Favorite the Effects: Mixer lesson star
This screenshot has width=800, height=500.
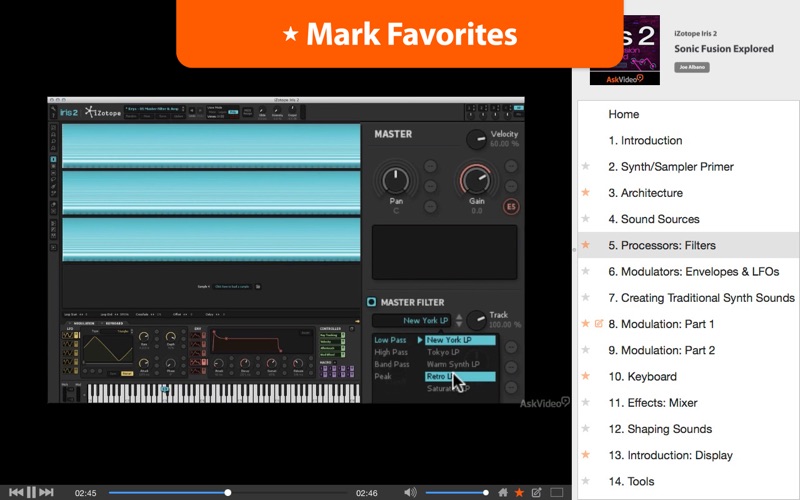pyautogui.click(x=586, y=402)
